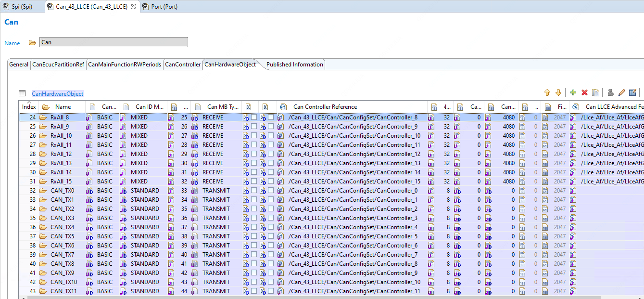Open the table editor icon in the toolbar
This screenshot has width=644, height=299.
(x=632, y=92)
